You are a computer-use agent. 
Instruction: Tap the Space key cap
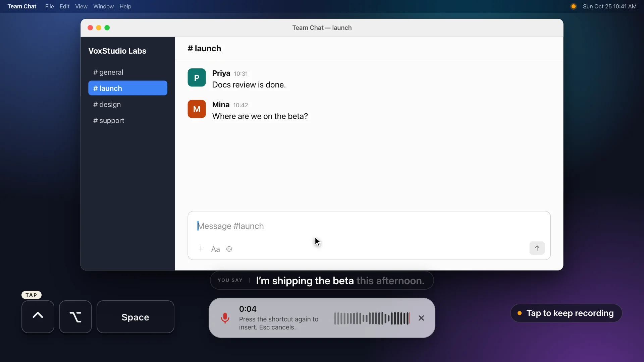click(136, 317)
